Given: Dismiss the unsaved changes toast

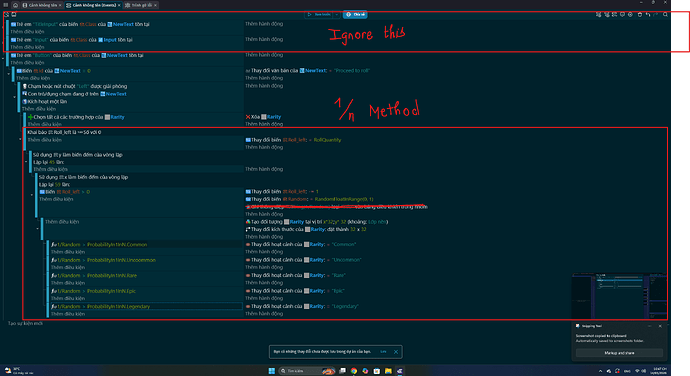Looking at the screenshot, I should click(x=396, y=352).
